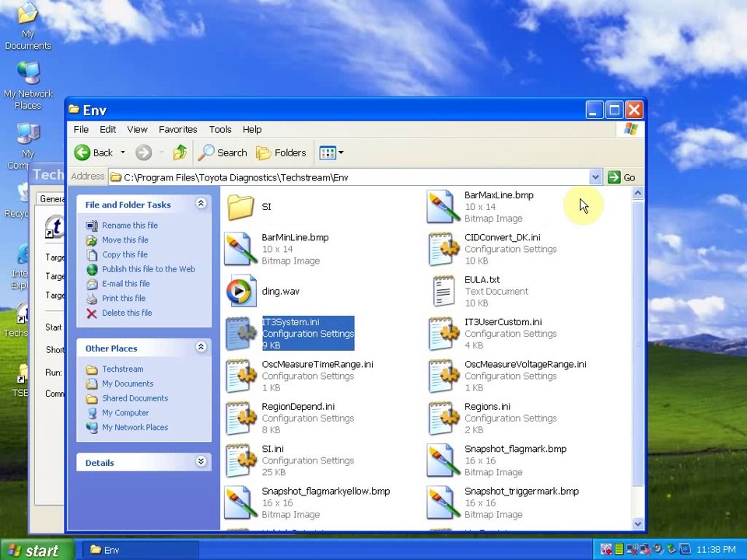The width and height of the screenshot is (747, 560).
Task: Select Snapshot_flagmark.bmp file icon
Action: click(443, 460)
